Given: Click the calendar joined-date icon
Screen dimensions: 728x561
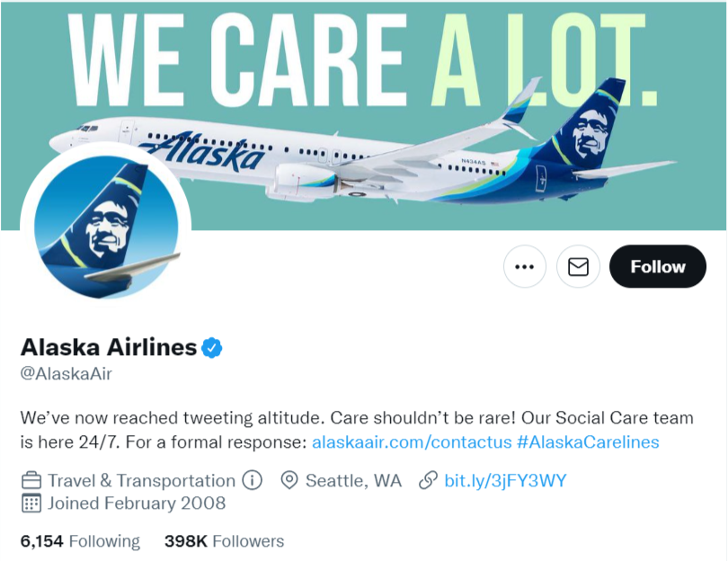Looking at the screenshot, I should 31,503.
